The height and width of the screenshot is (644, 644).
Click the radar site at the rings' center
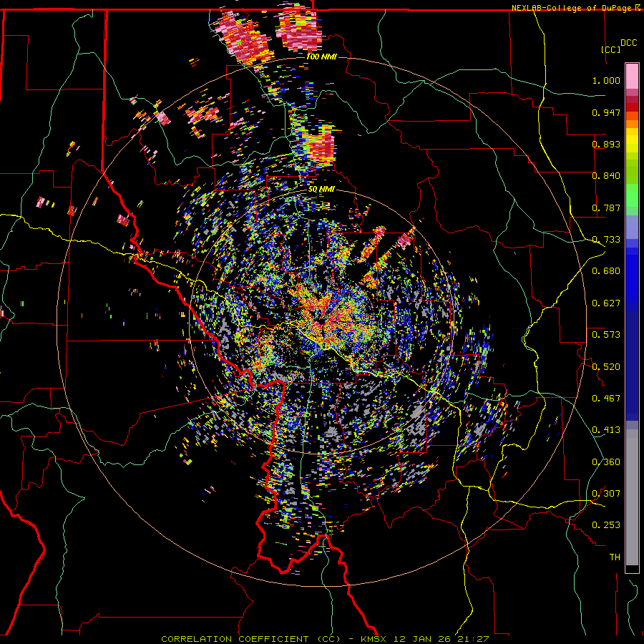[x=321, y=321]
